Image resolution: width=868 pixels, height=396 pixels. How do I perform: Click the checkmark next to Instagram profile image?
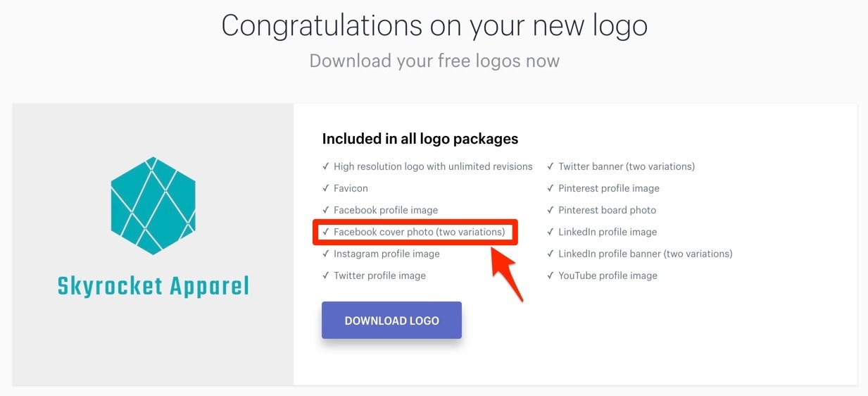[x=326, y=254]
